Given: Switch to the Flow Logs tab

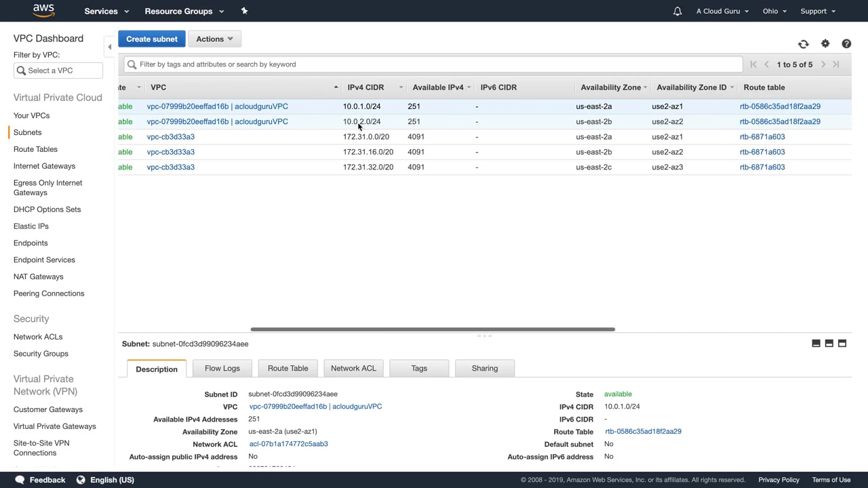Looking at the screenshot, I should (x=222, y=369).
